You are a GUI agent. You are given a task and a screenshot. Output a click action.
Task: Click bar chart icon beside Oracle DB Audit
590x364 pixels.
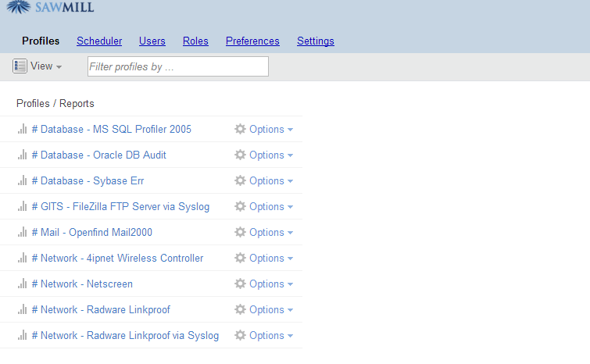pyautogui.click(x=23, y=155)
